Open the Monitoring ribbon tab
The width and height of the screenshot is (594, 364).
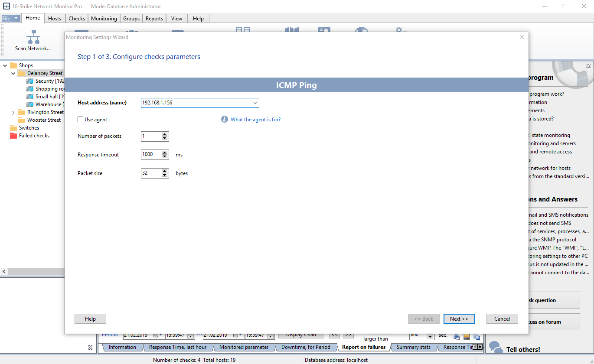104,18
